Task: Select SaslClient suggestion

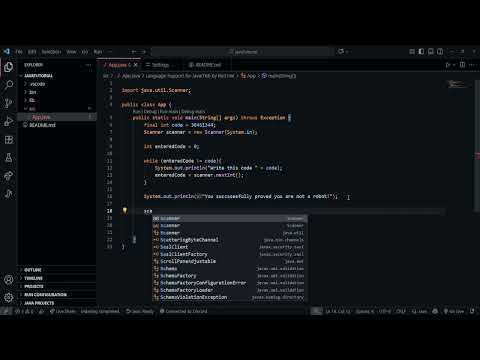Action: pyautogui.click(x=230, y=247)
